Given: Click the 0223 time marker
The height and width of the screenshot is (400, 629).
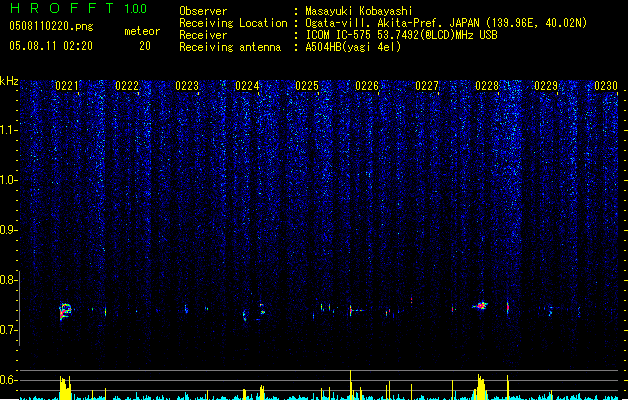Looking at the screenshot, I should (x=187, y=86).
